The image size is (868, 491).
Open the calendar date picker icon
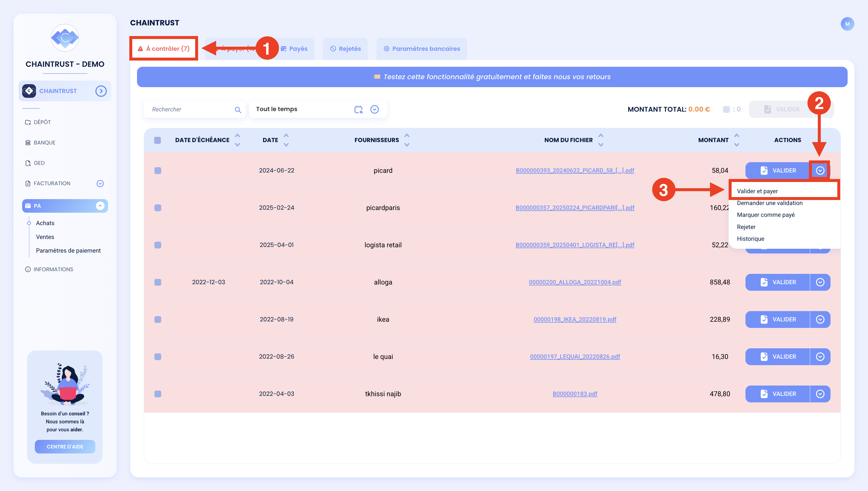point(358,109)
